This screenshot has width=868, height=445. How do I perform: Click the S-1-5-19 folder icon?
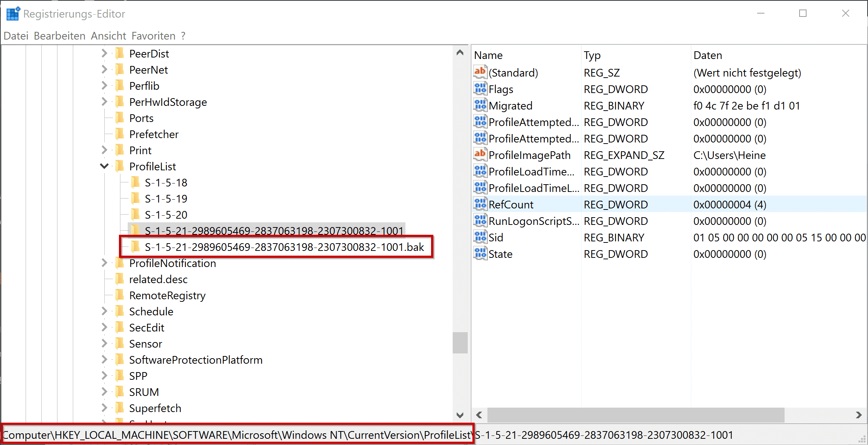[135, 199]
